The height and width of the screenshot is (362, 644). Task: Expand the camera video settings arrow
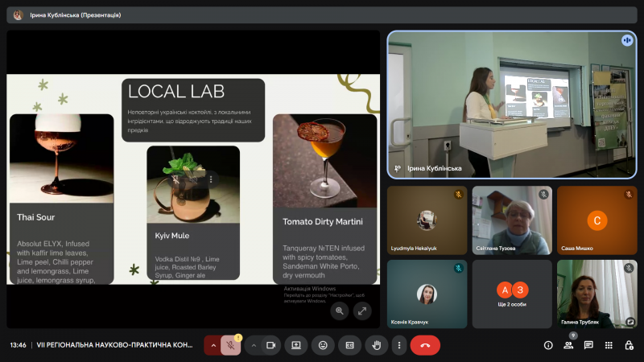pos(254,345)
